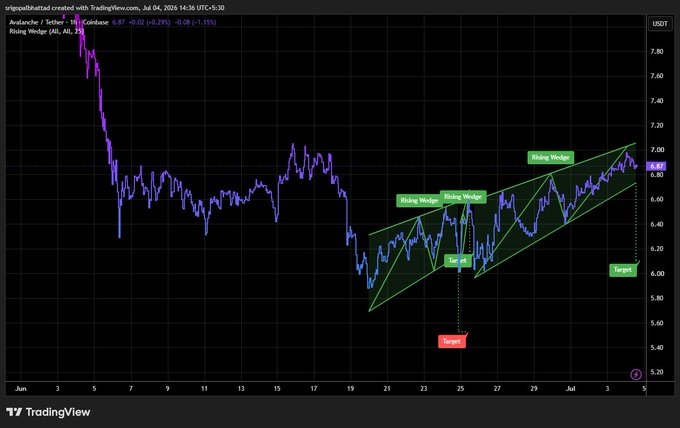Screen dimensions: 680x428
Task: Click date axis label 19
Action: coord(350,389)
